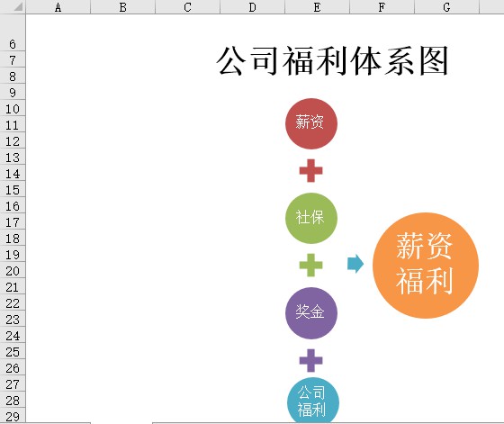Click the blue right arrow shape

(355, 264)
